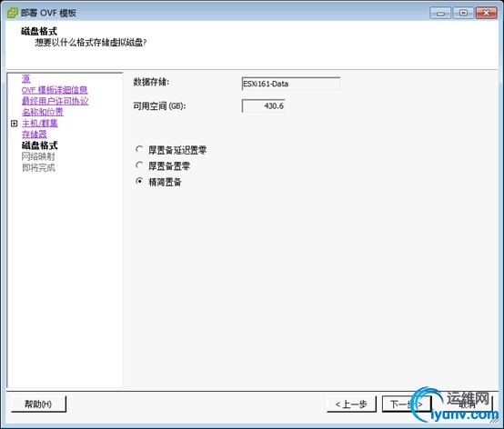504x429 pixels.
Task: Maximize the 部署 OVF 模板 dialog
Action: pos(463,13)
